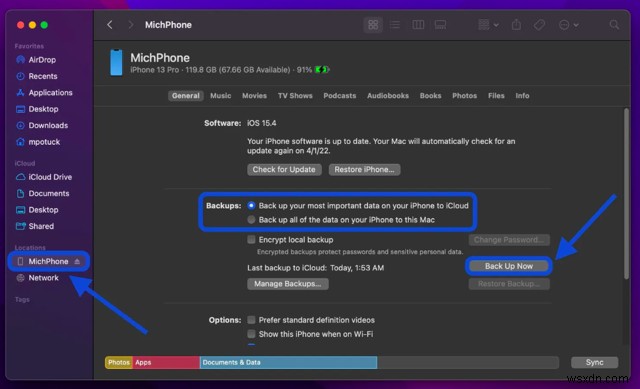The image size is (640, 389).
Task: Switch to the General tab
Action: click(186, 96)
